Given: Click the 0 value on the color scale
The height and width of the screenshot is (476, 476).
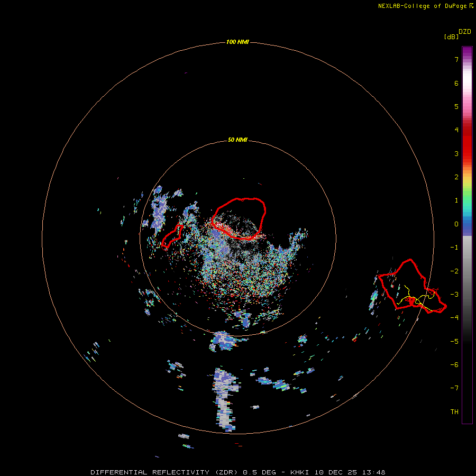Looking at the screenshot, I should pyautogui.click(x=456, y=224).
